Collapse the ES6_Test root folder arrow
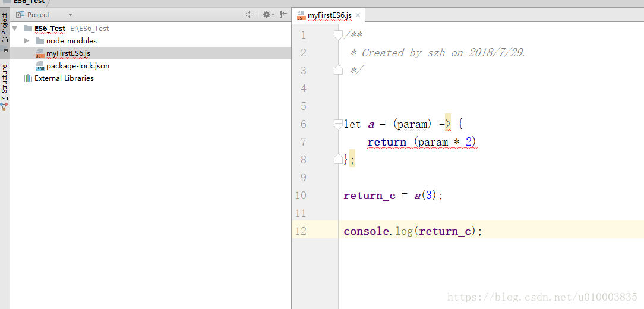The image size is (644, 309). [x=15, y=29]
